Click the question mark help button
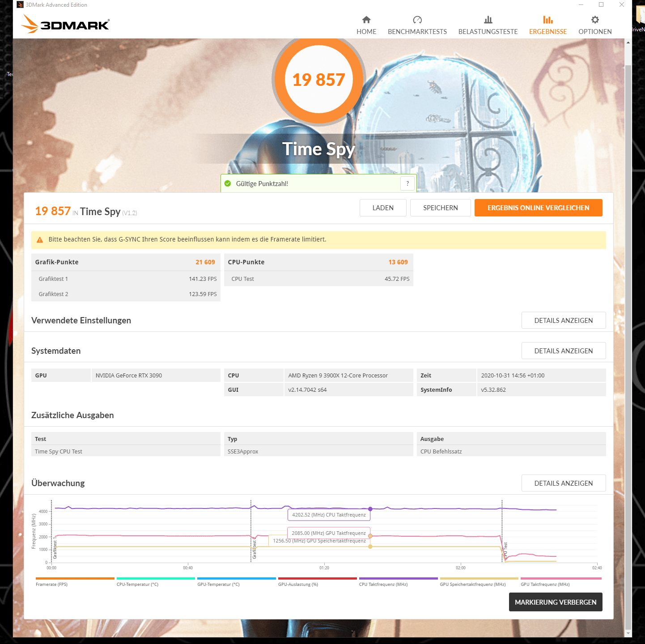 [x=407, y=183]
